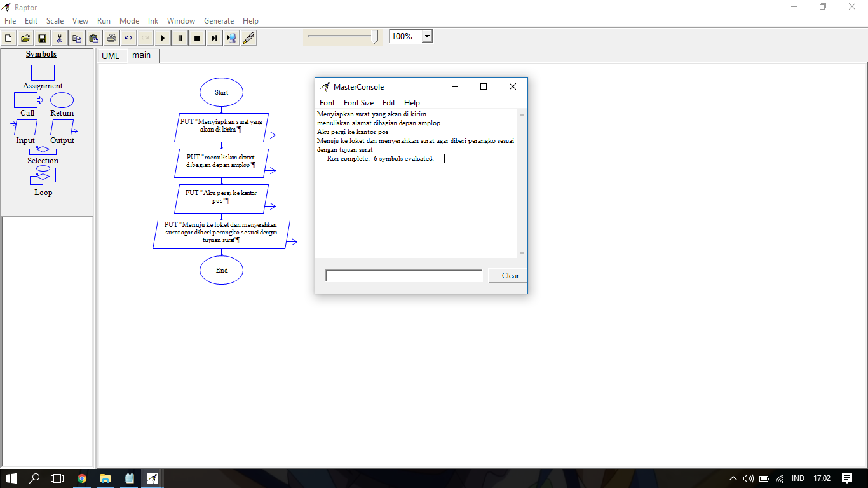This screenshot has height=488, width=868.
Task: Click the Clear button in MasterConsole
Action: coord(508,276)
